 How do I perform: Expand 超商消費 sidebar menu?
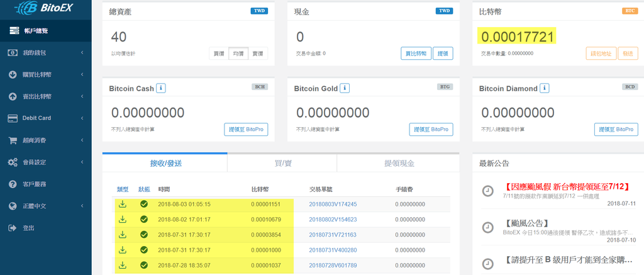pyautogui.click(x=82, y=140)
